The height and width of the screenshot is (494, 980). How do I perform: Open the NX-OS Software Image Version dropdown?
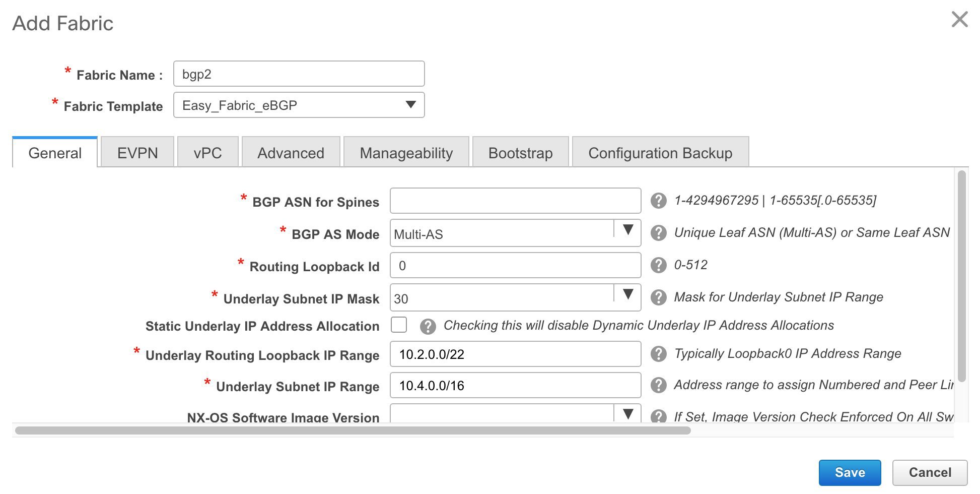pyautogui.click(x=628, y=414)
